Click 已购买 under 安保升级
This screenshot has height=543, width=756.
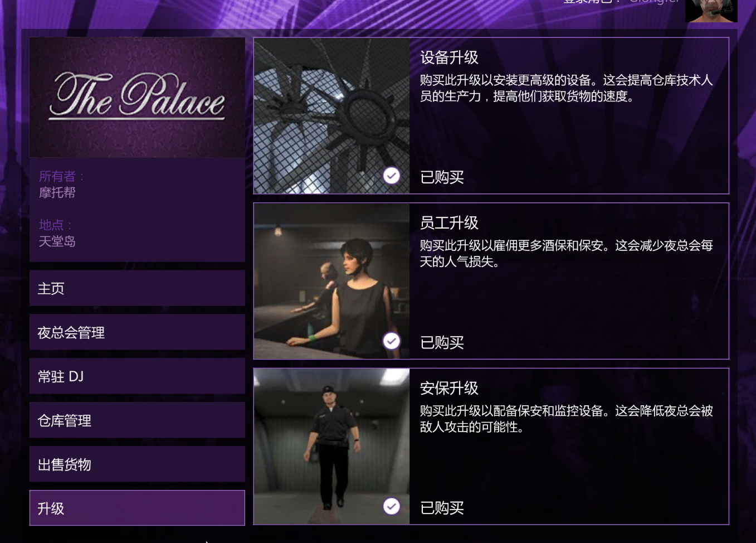(x=442, y=508)
